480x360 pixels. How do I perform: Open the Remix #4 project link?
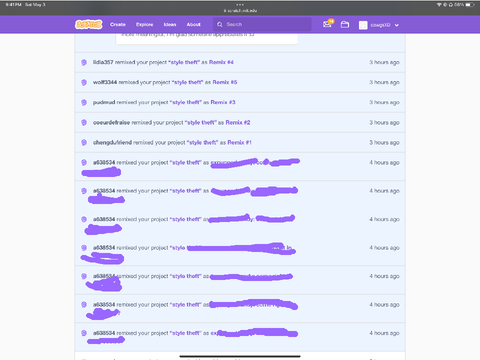click(221, 62)
